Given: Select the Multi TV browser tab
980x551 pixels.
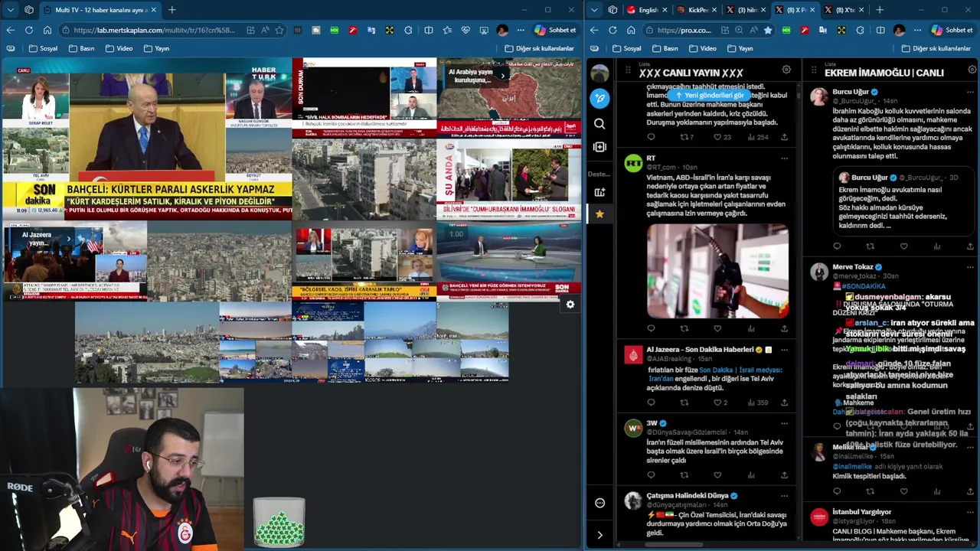Looking at the screenshot, I should (100, 10).
